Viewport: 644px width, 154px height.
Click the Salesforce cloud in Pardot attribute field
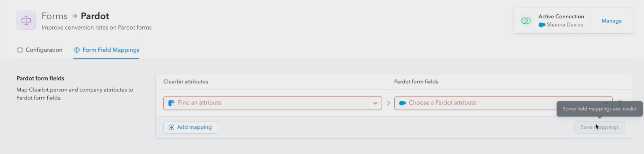tap(402, 103)
